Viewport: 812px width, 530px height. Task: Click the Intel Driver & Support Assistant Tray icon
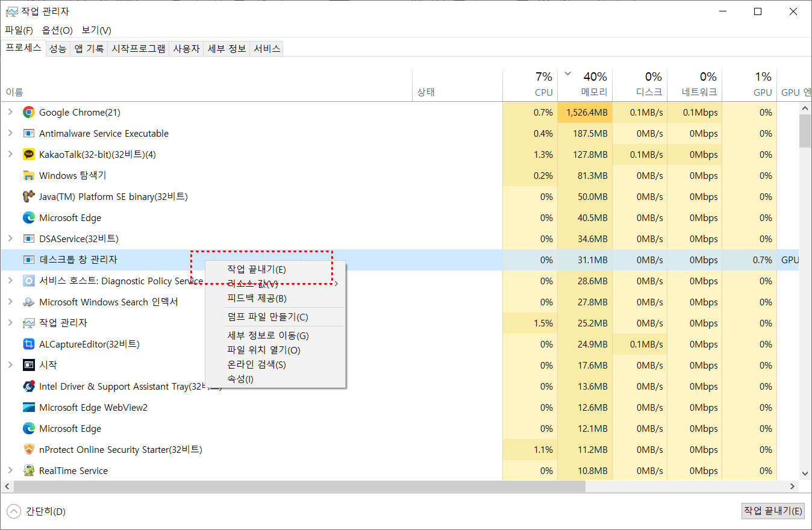point(28,386)
